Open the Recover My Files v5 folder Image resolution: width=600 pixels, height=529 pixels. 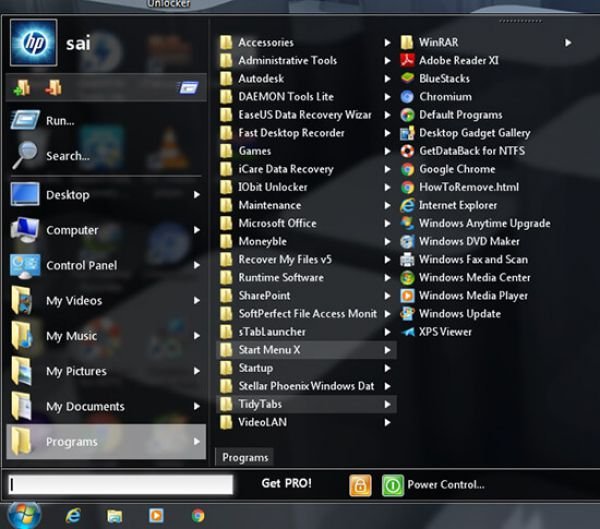click(307, 260)
